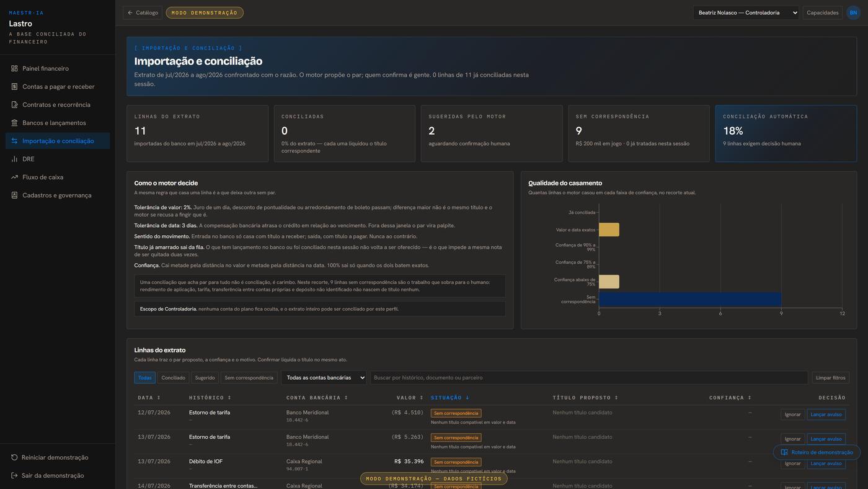The image size is (868, 489).
Task: Open Contas a pagar e receber icon
Action: point(14,86)
